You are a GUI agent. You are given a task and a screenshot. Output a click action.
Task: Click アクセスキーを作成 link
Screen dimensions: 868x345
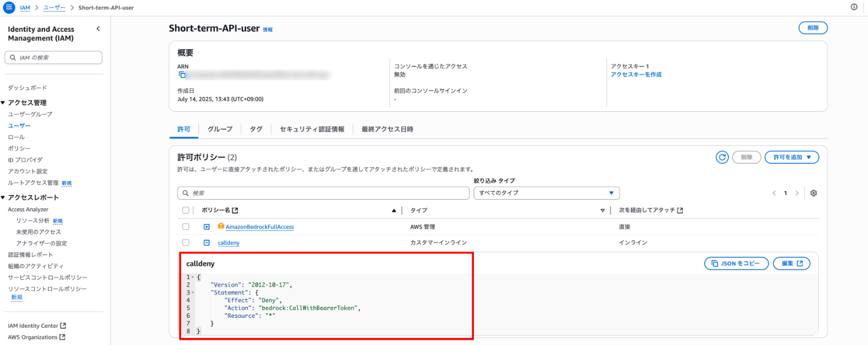coord(636,75)
